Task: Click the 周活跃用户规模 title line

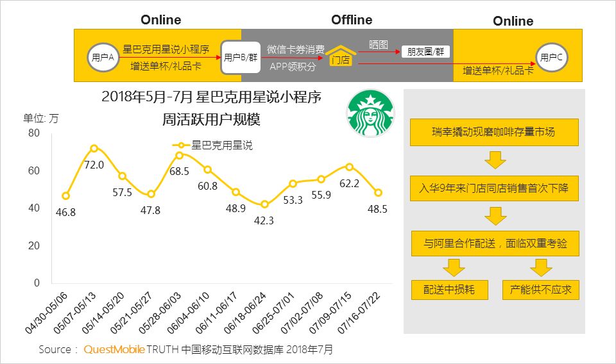Action: point(211,119)
